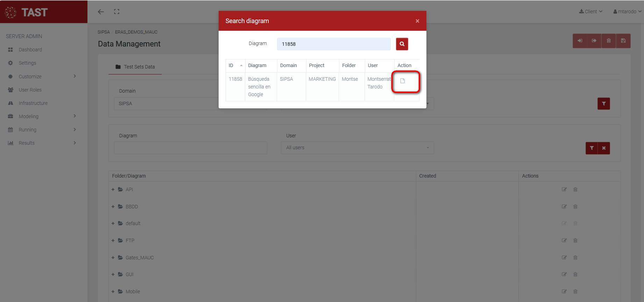The width and height of the screenshot is (644, 302).
Task: Expand the Modeling sidebar menu
Action: [42, 116]
